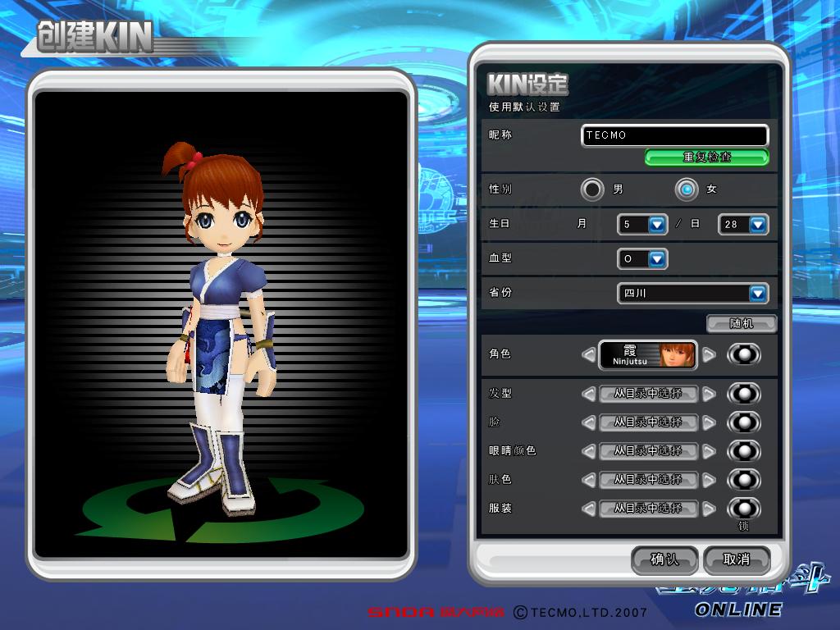Open the 血型 blood type dropdown showing O
840x630 pixels.
642,258
